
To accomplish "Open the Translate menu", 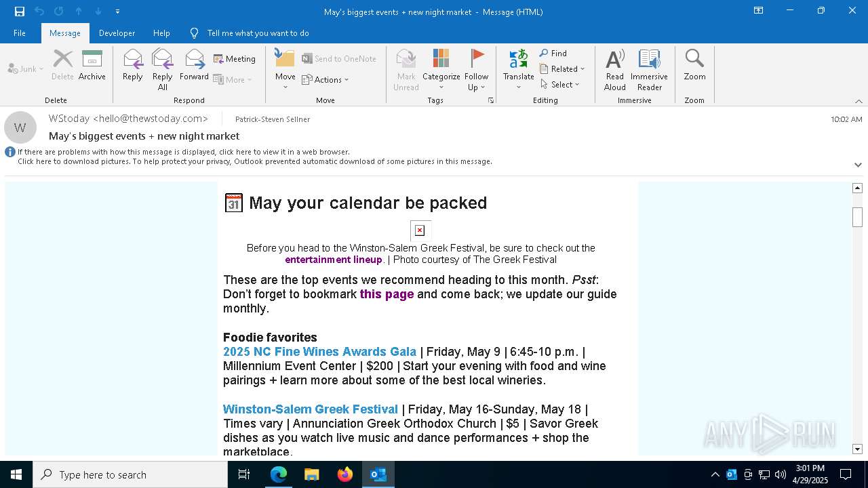I will 519,70.
